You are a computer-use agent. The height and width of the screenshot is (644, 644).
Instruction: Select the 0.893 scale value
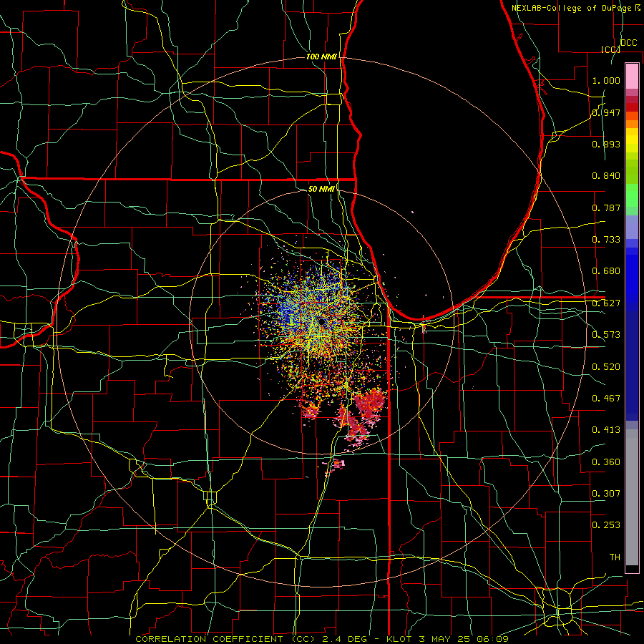[x=606, y=144]
